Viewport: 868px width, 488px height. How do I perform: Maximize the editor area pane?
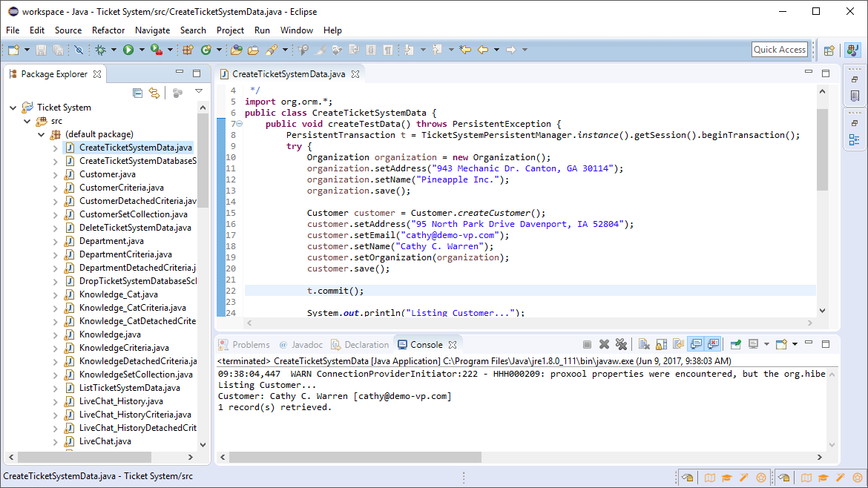point(826,73)
